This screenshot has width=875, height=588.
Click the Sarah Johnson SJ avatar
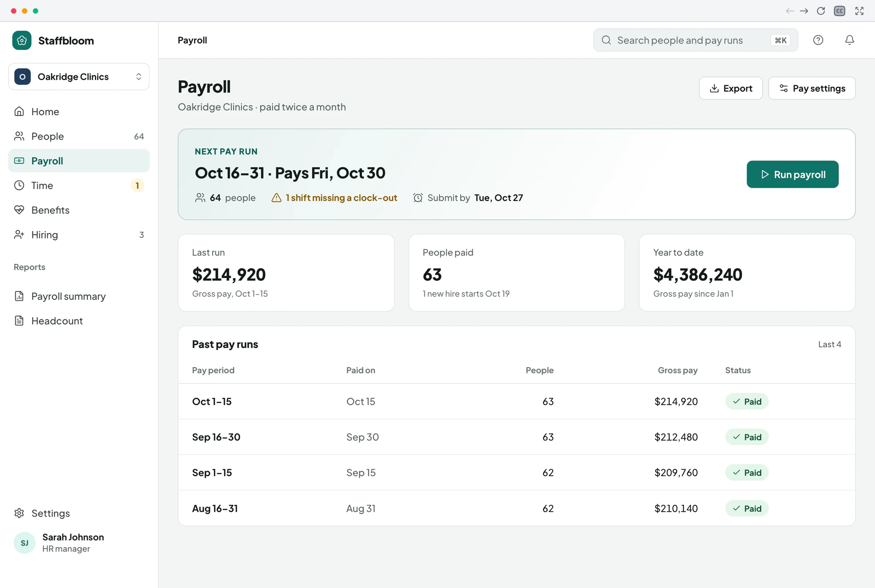(x=24, y=543)
